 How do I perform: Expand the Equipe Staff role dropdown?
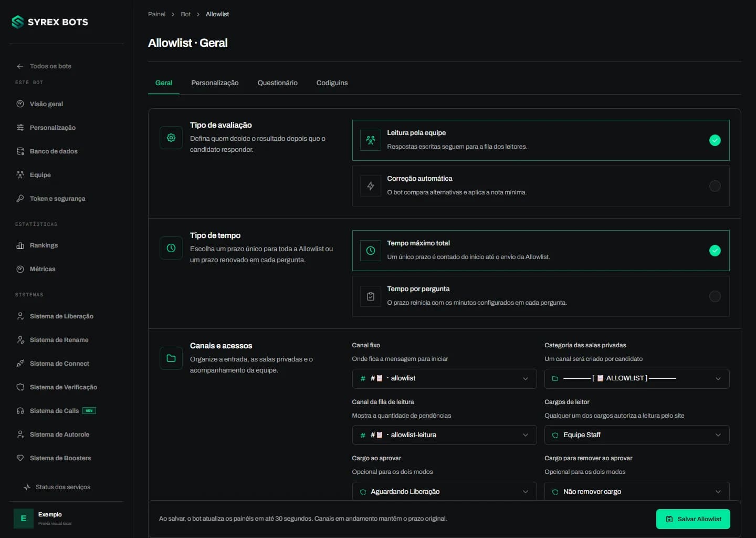[x=637, y=435]
